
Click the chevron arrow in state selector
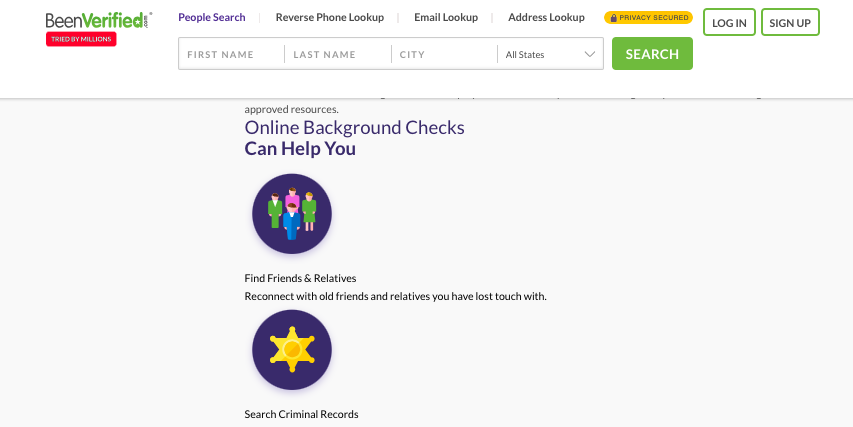tap(589, 54)
